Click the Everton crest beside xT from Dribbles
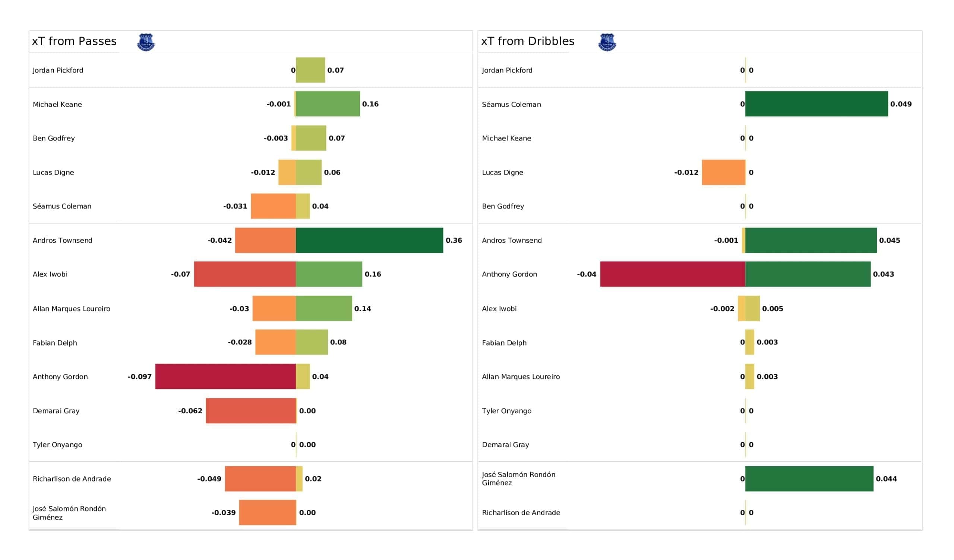Viewport: 954px width, 560px height. pyautogui.click(x=607, y=42)
